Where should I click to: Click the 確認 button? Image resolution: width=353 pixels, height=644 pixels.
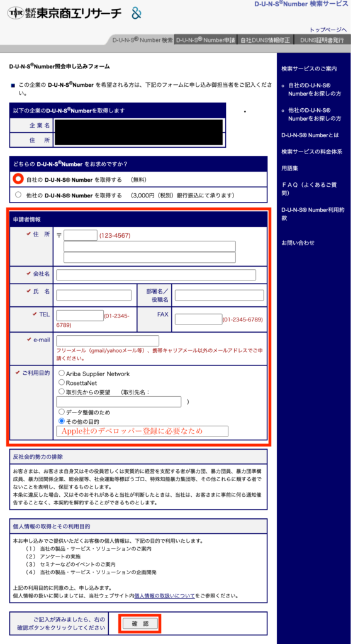(x=140, y=623)
